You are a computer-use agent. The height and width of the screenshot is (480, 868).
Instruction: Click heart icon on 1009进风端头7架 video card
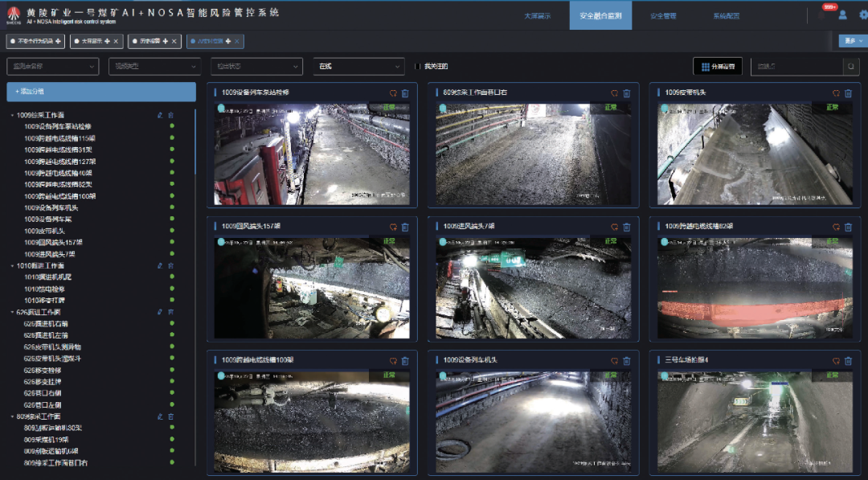(615, 227)
